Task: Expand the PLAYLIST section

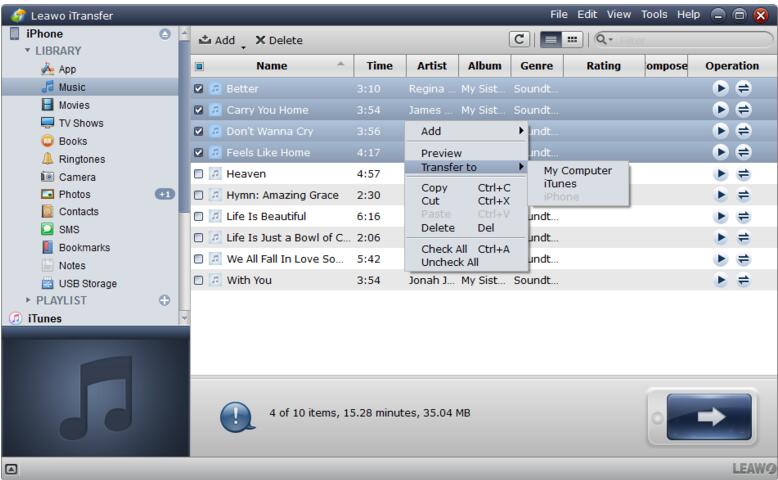Action: coord(29,300)
